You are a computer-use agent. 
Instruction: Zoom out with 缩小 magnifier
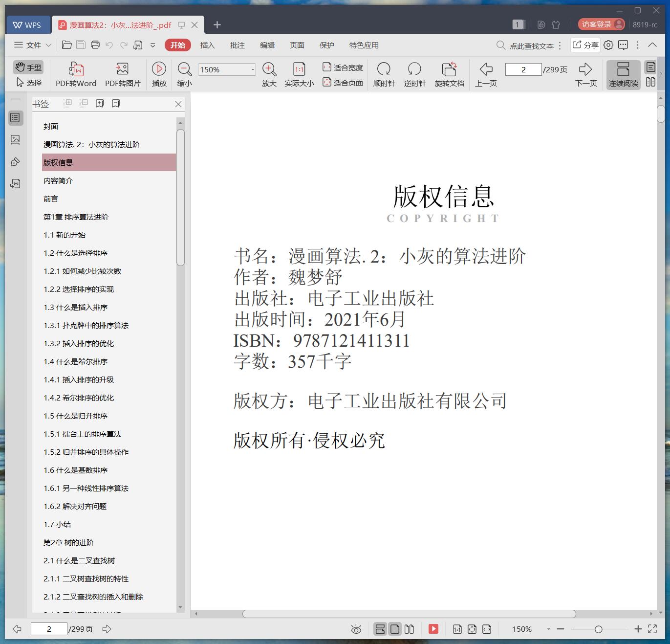(x=184, y=74)
